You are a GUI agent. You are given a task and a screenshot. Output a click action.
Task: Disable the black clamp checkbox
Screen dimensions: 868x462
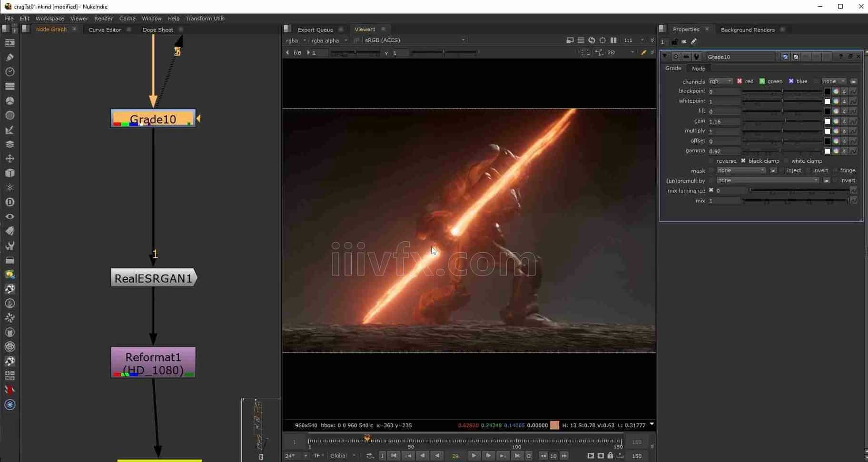point(743,161)
